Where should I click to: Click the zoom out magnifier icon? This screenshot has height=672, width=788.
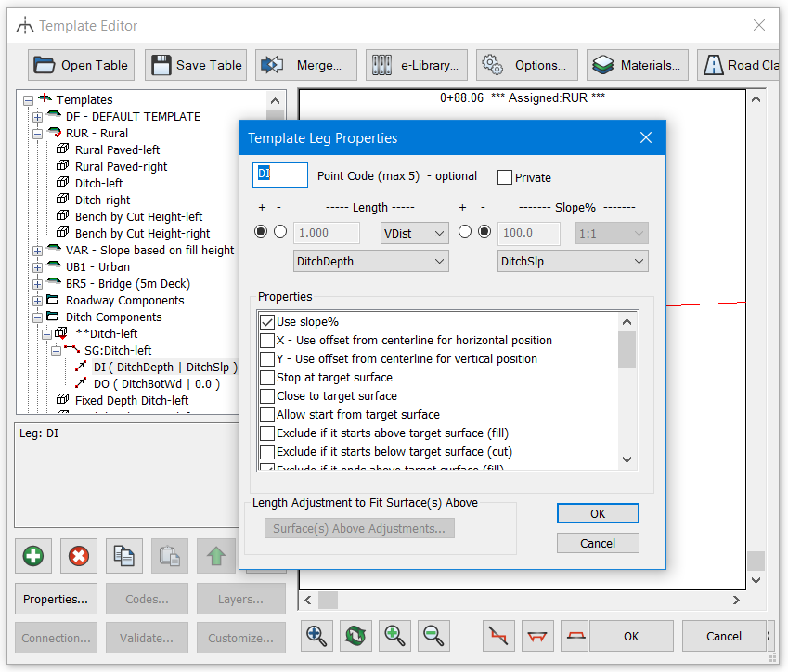click(x=433, y=636)
